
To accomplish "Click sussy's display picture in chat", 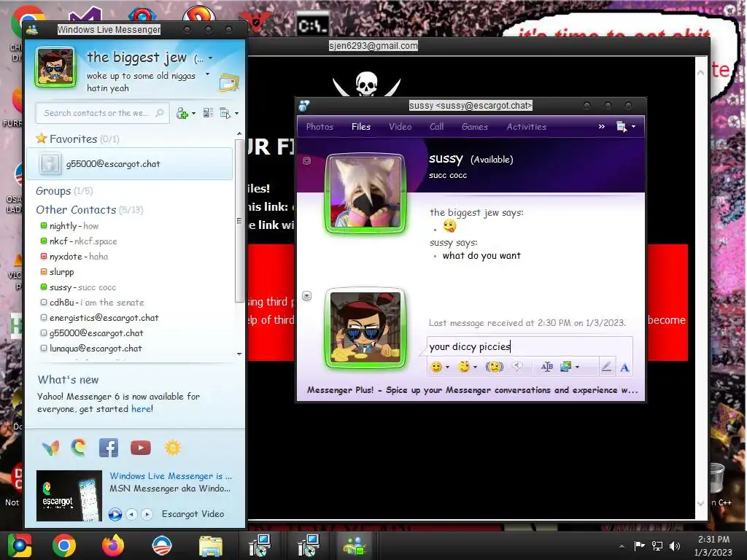I will coord(366,192).
